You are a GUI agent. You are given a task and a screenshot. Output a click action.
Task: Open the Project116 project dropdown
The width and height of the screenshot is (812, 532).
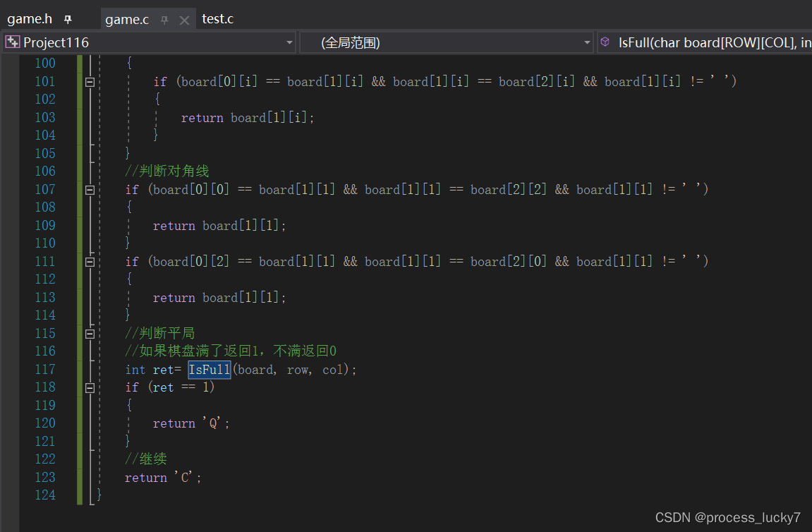289,42
